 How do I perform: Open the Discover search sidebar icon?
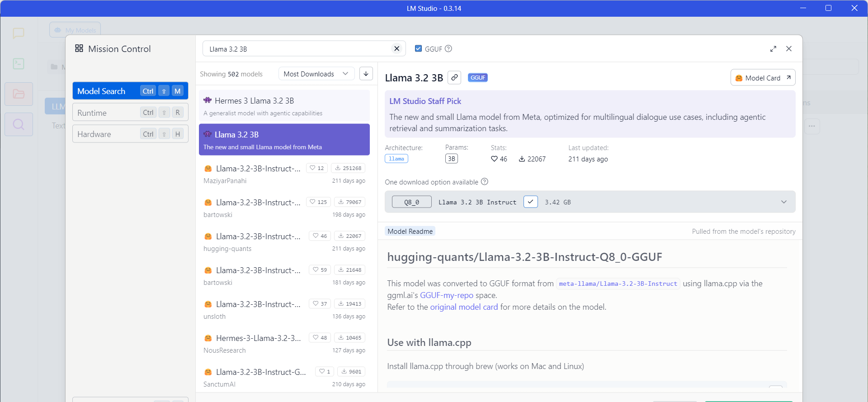pyautogui.click(x=19, y=124)
